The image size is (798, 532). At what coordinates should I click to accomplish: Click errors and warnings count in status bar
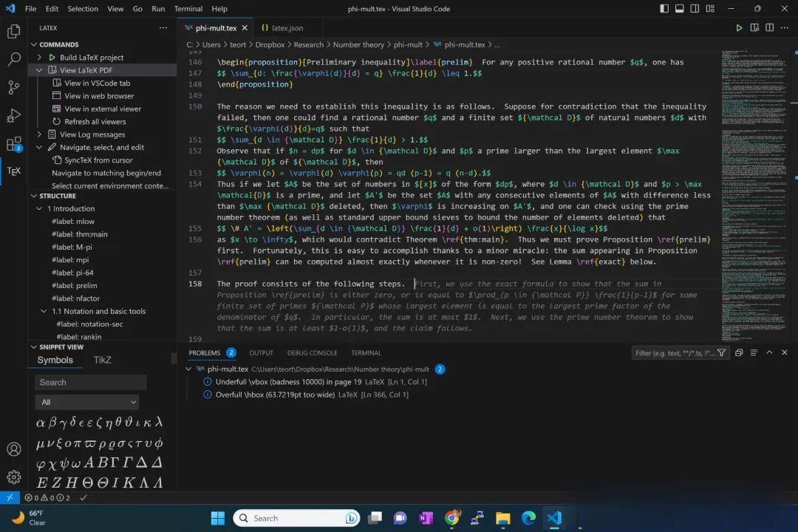(47, 498)
